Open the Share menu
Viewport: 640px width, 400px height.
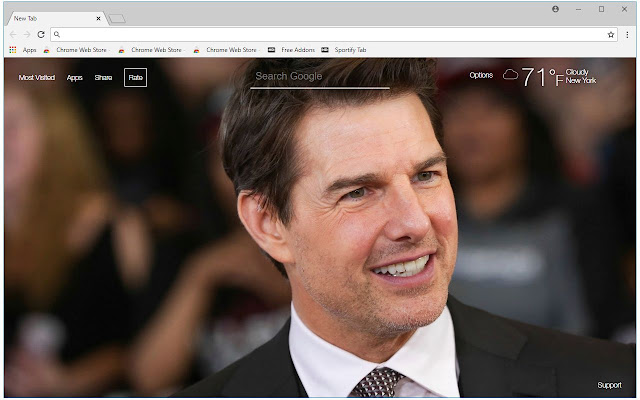pos(103,78)
